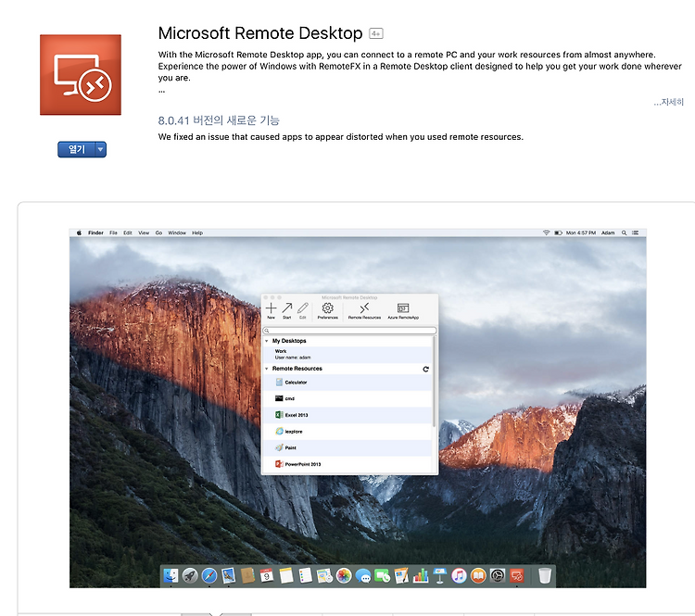Open Microsoft Remote Desktop icon in the Dock
The height and width of the screenshot is (616, 695).
tap(517, 575)
